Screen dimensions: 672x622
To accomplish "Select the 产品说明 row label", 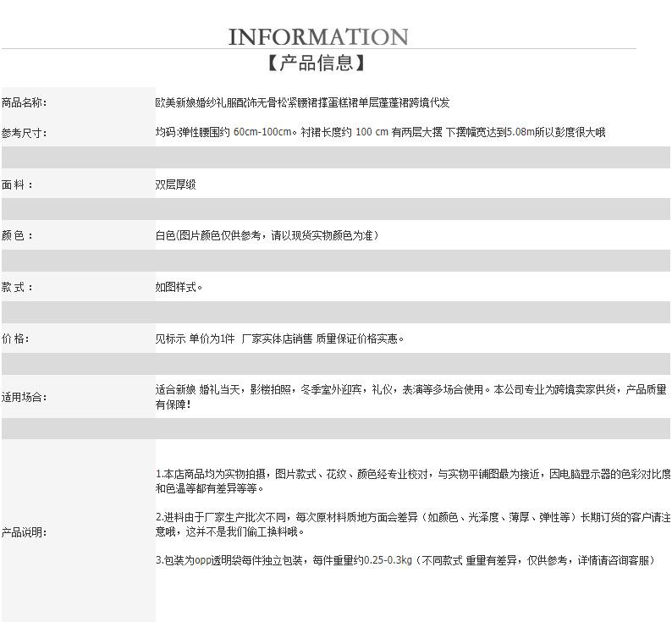I will tap(25, 532).
